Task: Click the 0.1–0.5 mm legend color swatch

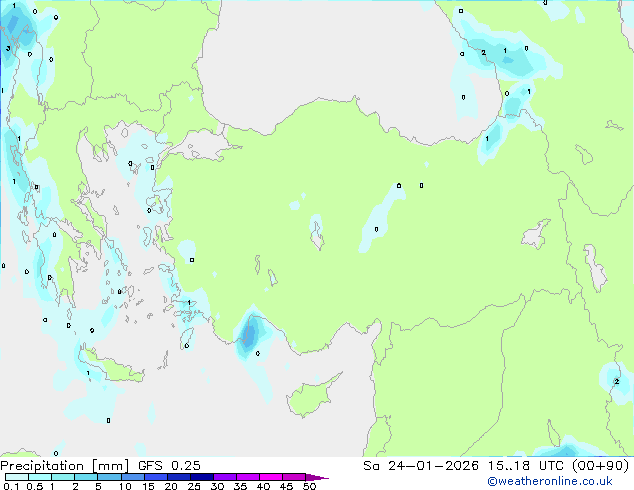Action: pos(17,477)
